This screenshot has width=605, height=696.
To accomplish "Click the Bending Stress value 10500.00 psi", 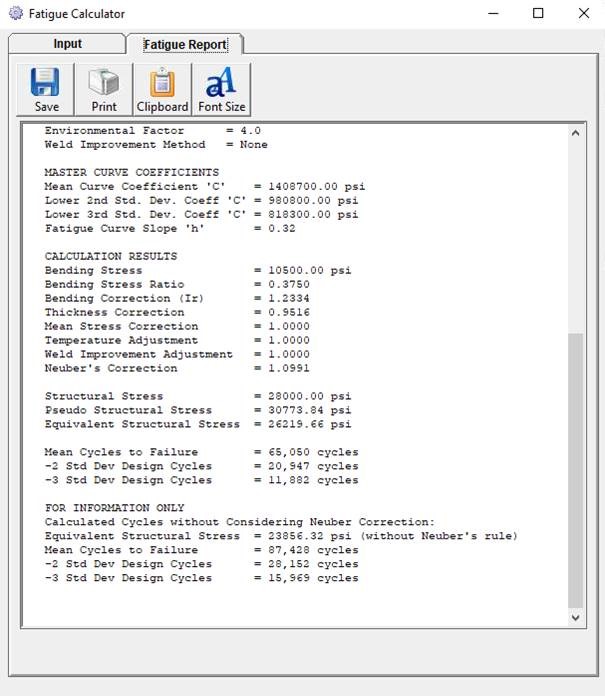I will click(309, 270).
